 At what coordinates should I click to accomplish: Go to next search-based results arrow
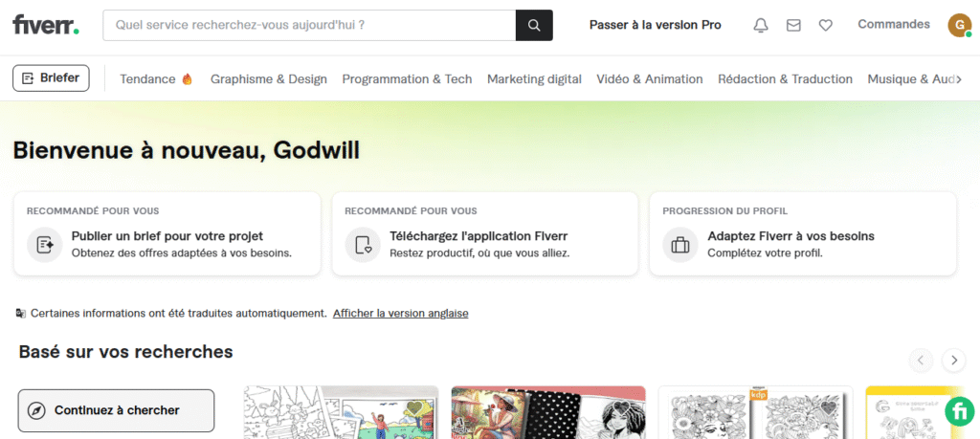pos(954,360)
